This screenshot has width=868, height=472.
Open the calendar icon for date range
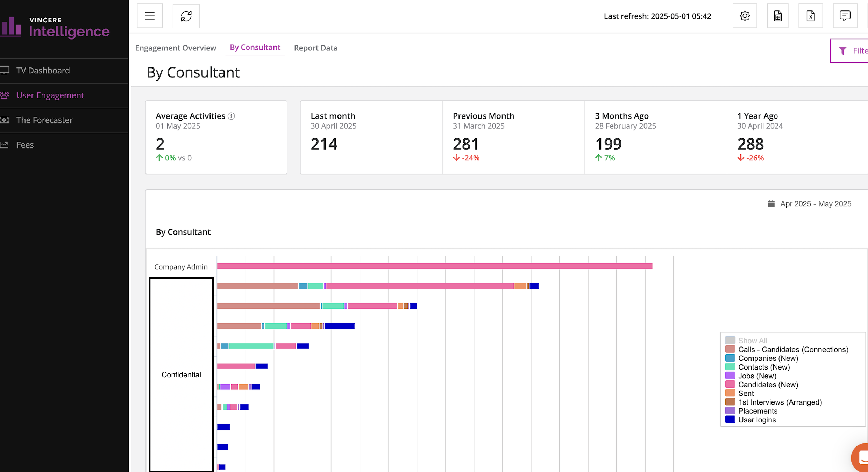(771, 204)
